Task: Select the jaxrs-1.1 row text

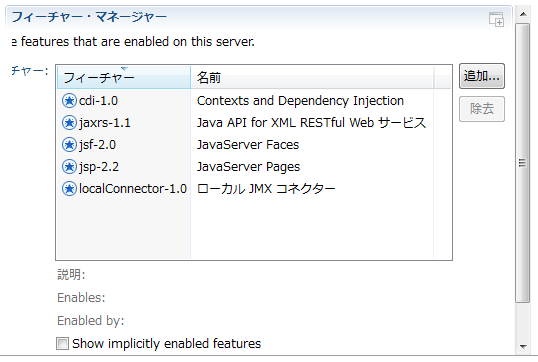Action: click(105, 123)
